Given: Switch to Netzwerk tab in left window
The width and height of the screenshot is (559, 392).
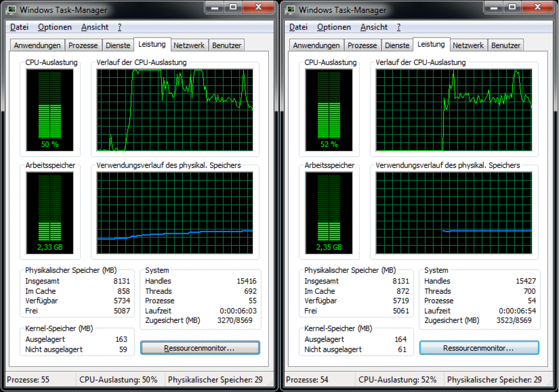Looking at the screenshot, I should (x=189, y=45).
